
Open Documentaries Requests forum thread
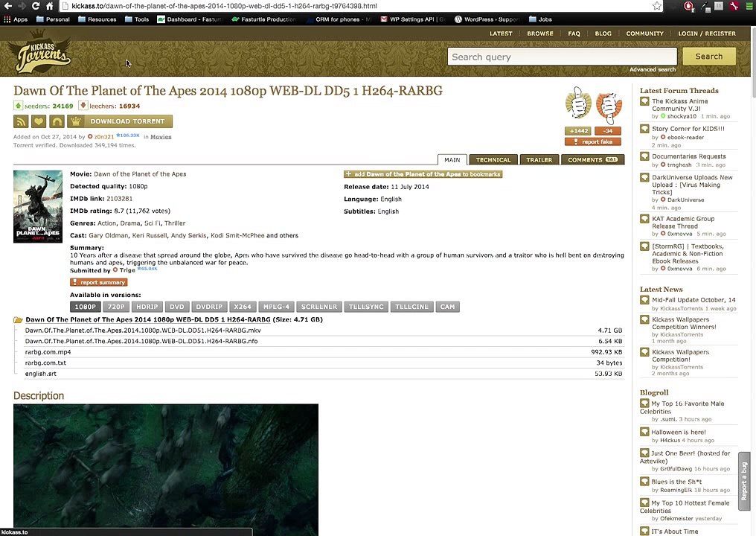pyautogui.click(x=688, y=156)
